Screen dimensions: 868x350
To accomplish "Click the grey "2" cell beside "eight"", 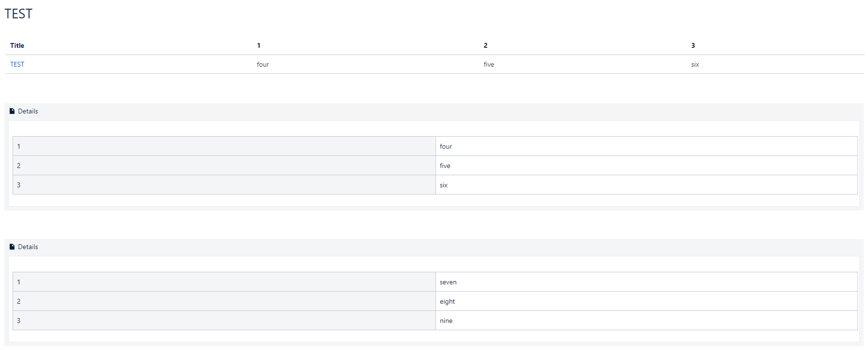I will coord(224,301).
